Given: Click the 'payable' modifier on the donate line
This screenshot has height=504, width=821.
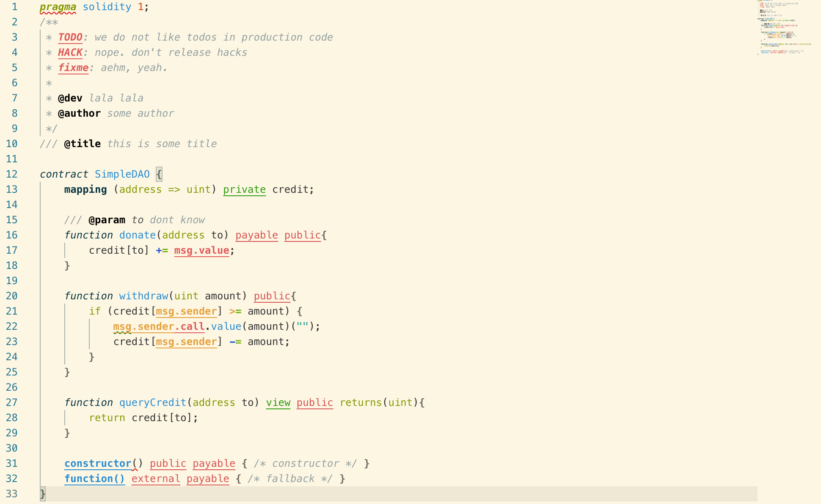Looking at the screenshot, I should [x=257, y=236].
